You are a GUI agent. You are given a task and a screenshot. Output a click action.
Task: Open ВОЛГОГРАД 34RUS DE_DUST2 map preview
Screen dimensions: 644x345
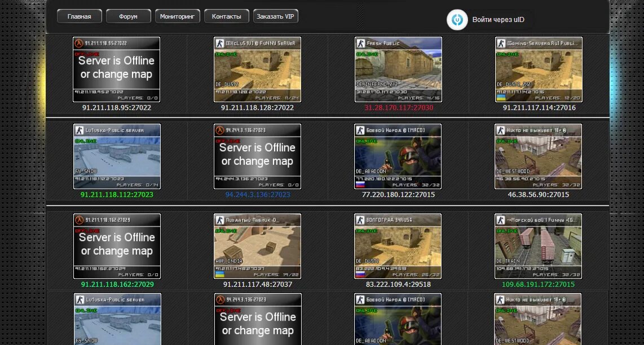[398, 246]
